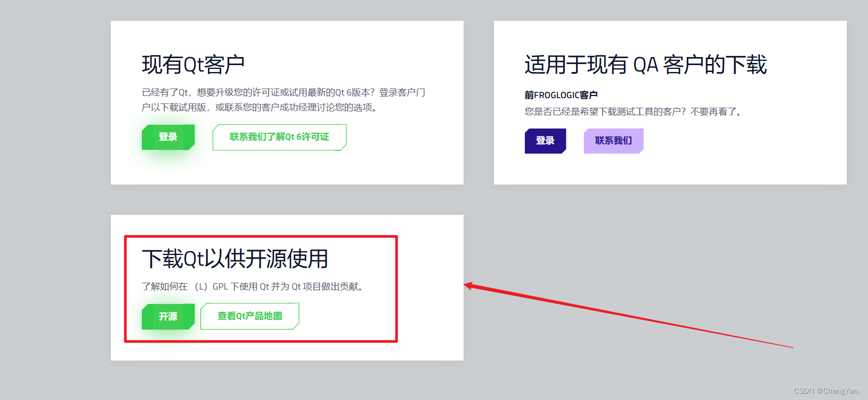Click the dark blue 登录 button for QA customers
The image size is (868, 400).
(x=545, y=141)
